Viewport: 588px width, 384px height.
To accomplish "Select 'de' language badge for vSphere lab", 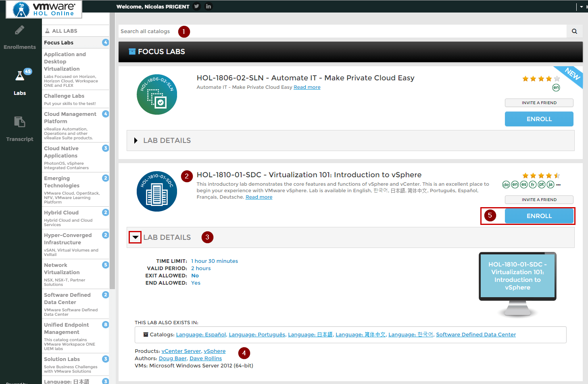I will tap(506, 185).
